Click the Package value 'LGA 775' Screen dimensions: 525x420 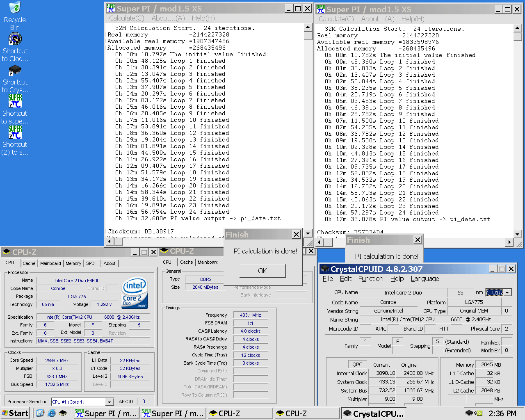pyautogui.click(x=77, y=297)
